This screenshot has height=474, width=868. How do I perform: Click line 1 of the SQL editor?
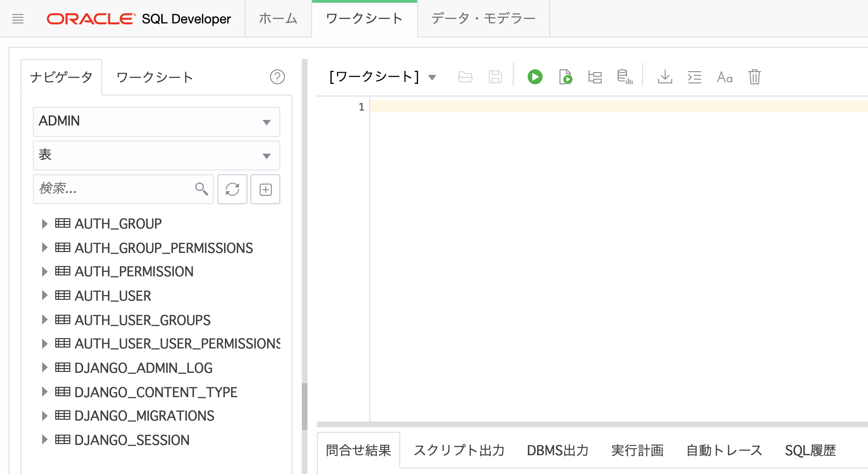pyautogui.click(x=619, y=106)
